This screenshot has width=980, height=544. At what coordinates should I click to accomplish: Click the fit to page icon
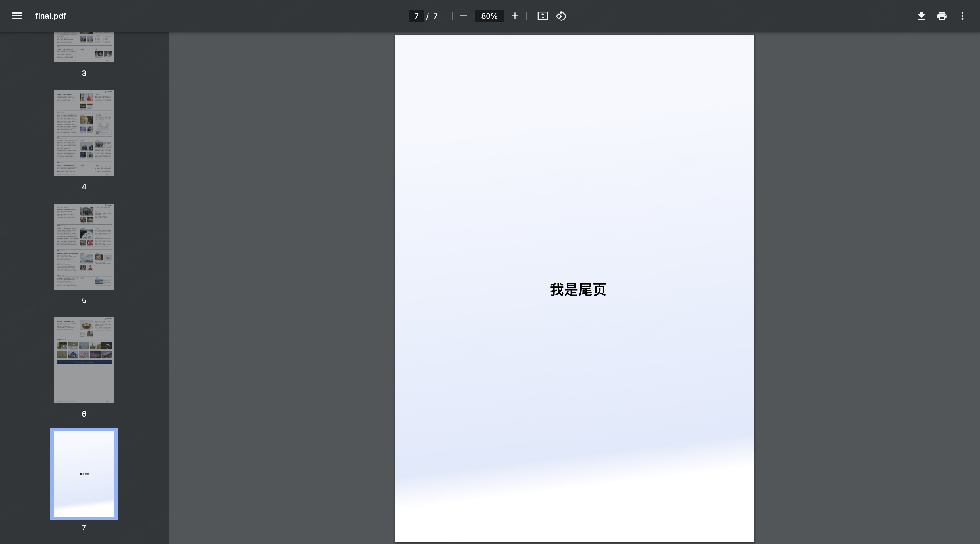[543, 16]
